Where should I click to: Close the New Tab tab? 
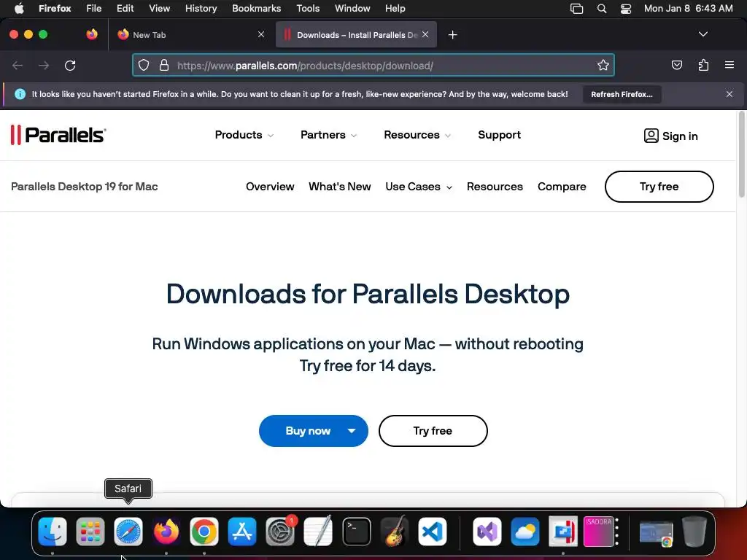click(x=261, y=34)
